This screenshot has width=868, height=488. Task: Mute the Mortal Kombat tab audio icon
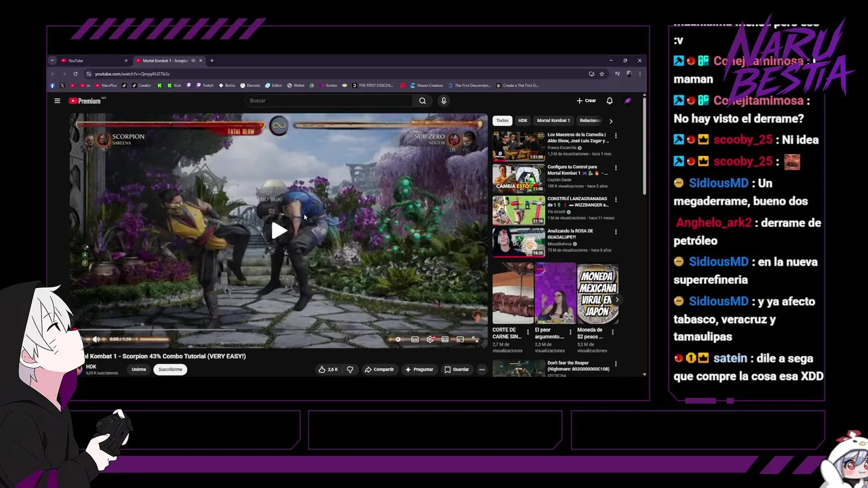(193, 60)
